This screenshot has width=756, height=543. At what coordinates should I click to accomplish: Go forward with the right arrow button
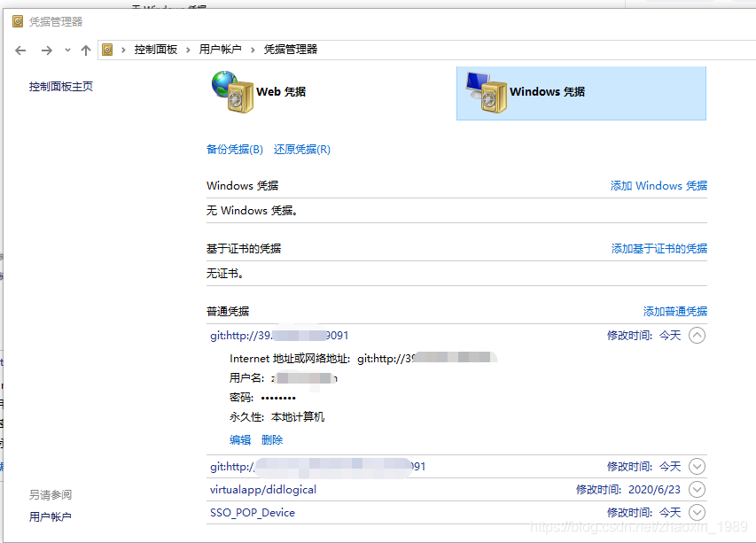pyautogui.click(x=47, y=50)
